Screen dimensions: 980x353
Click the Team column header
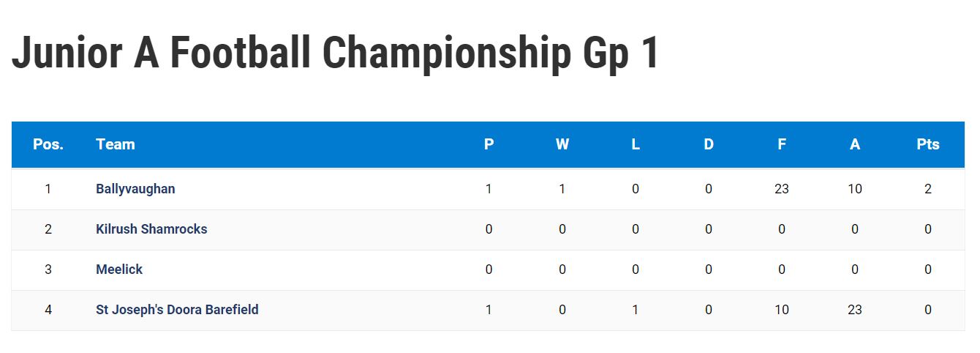116,144
